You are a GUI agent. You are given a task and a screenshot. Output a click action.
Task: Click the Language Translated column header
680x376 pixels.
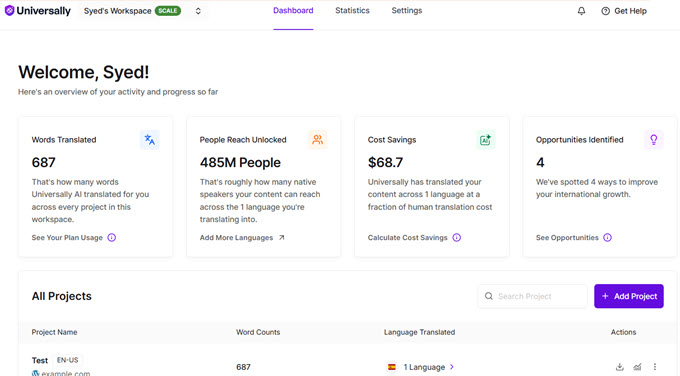419,332
